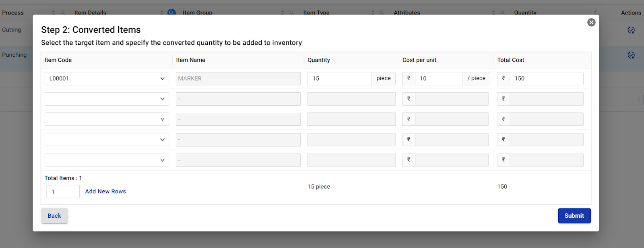644x248 pixels.
Task: Click the convert icon in Cutting row
Action: click(631, 30)
